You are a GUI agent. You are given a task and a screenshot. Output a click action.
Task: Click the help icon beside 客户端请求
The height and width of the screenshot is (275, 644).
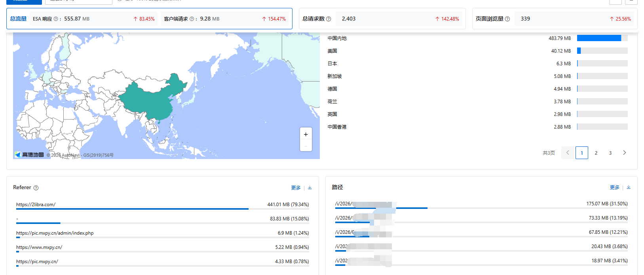pos(192,19)
